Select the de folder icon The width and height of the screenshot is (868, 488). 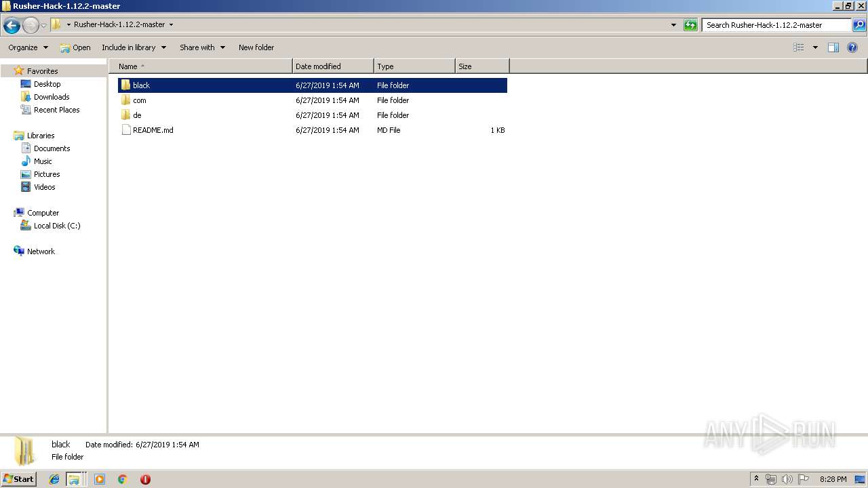125,115
